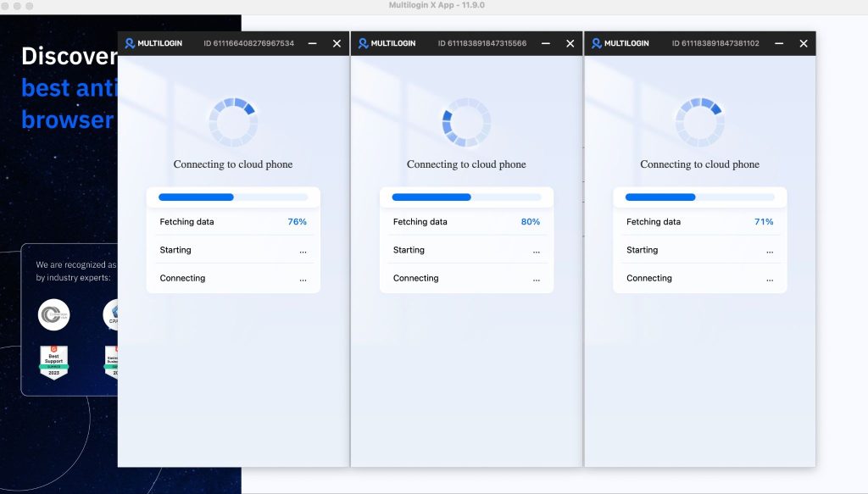Click Multilogin logo in window ID 611166408276967534
The width and height of the screenshot is (868, 494).
click(153, 43)
